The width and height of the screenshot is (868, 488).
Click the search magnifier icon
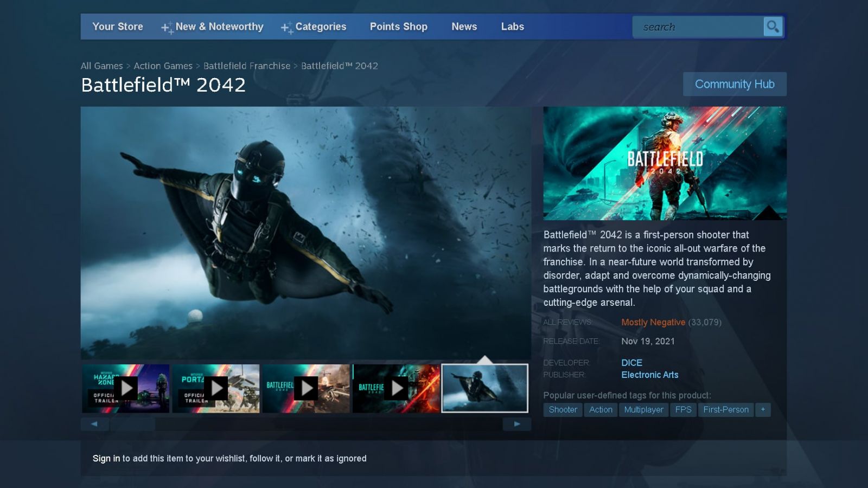click(x=773, y=27)
